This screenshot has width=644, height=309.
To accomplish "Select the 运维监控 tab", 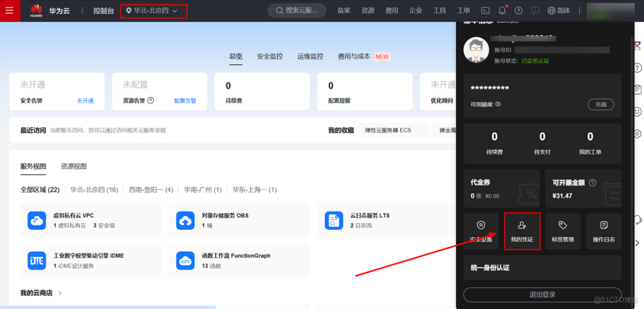I will pyautogui.click(x=310, y=56).
